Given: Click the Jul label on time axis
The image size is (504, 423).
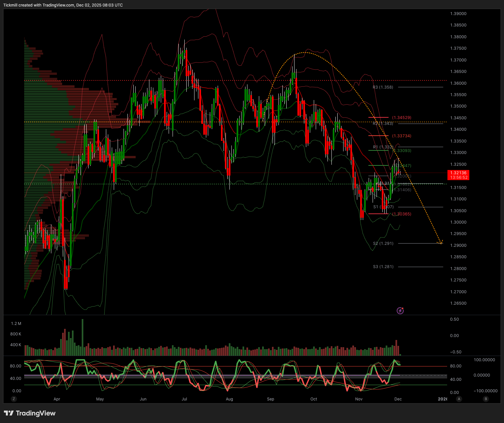Looking at the screenshot, I should coord(184,399).
